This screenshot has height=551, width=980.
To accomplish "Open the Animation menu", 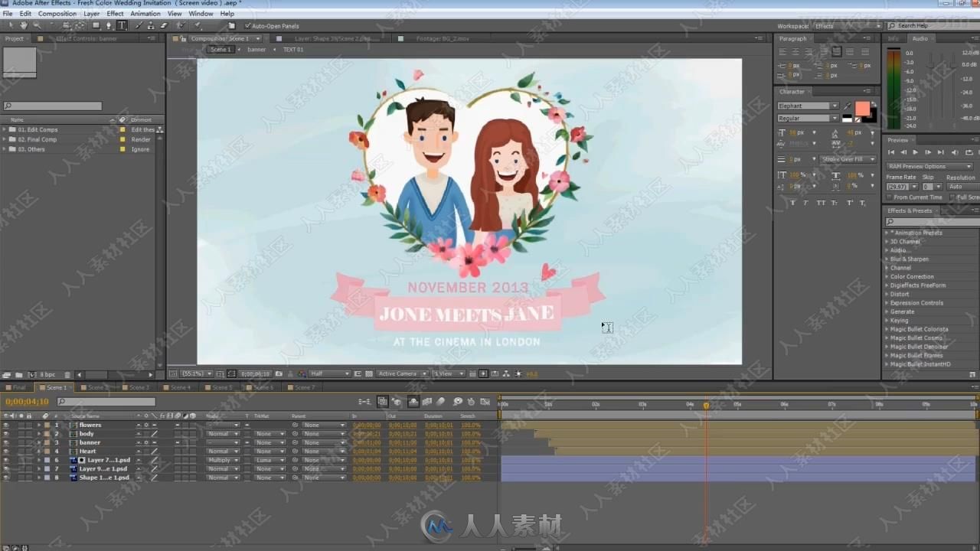I will [x=145, y=14].
